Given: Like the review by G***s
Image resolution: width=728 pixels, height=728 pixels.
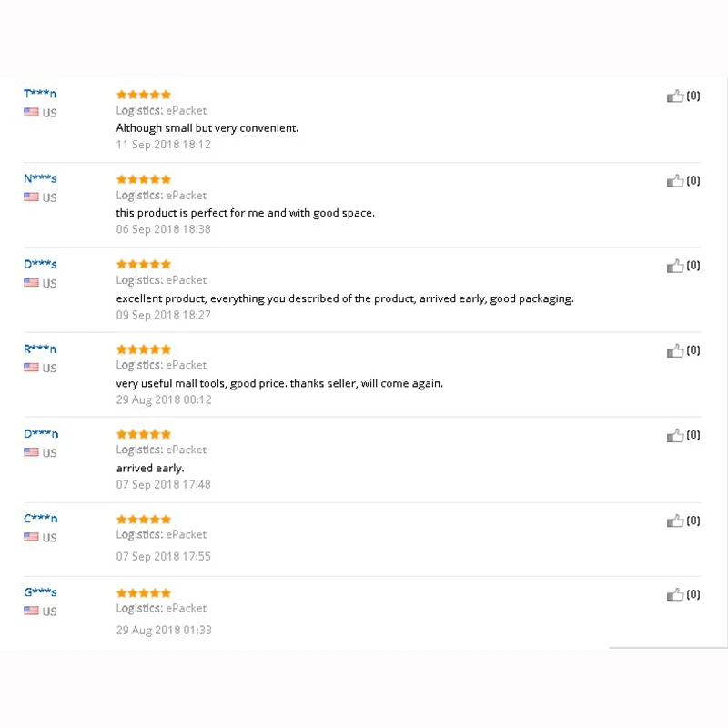Looking at the screenshot, I should click(x=675, y=594).
